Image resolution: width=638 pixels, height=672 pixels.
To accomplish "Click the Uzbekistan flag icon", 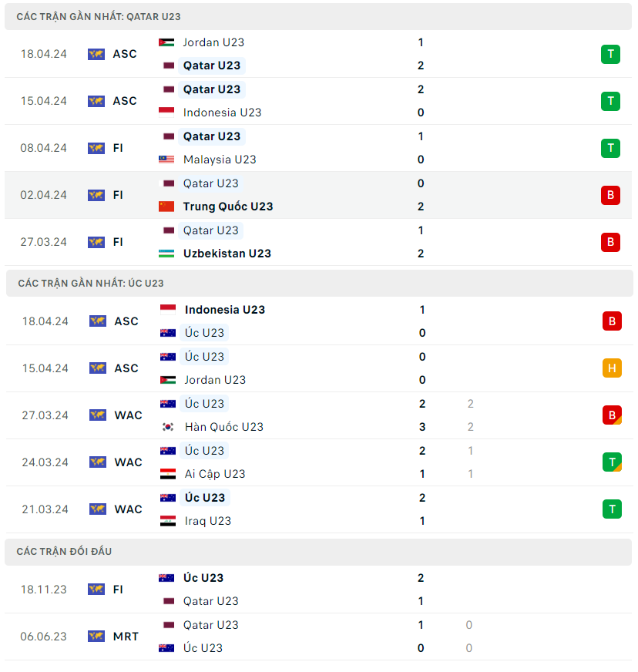I will coord(166,254).
